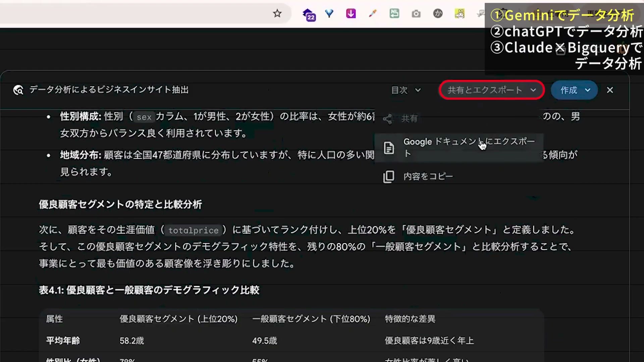The image size is (644, 362).
Task: Click the 特徴的な差異 column header
Action: point(410,319)
